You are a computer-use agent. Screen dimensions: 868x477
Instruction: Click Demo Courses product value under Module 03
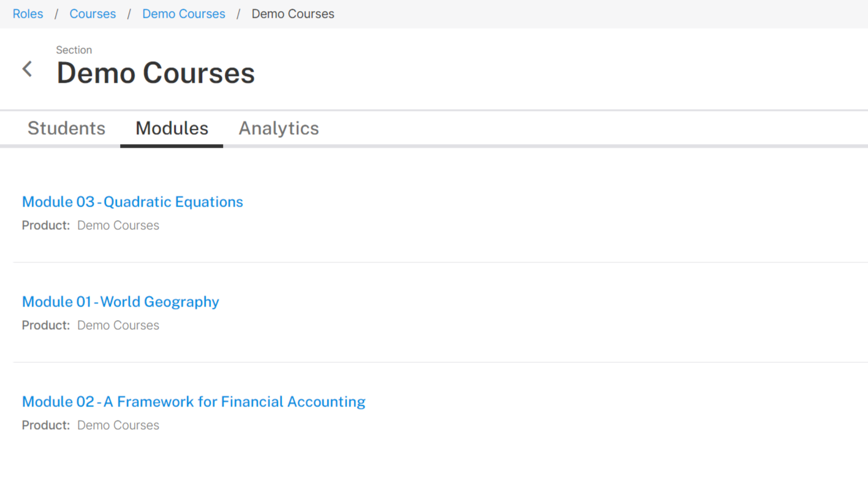[118, 225]
